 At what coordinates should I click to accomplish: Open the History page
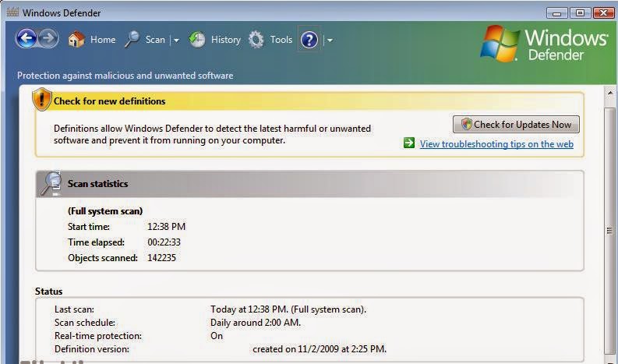point(226,40)
